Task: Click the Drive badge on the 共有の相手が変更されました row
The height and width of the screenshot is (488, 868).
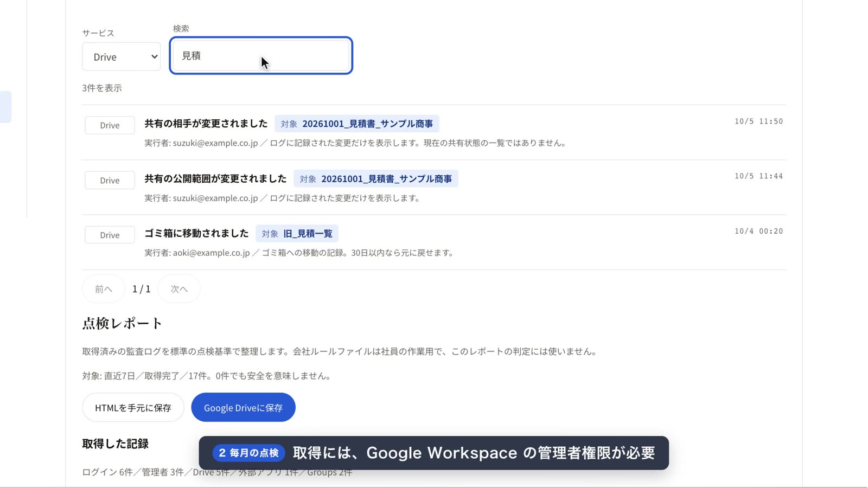Action: (x=110, y=125)
